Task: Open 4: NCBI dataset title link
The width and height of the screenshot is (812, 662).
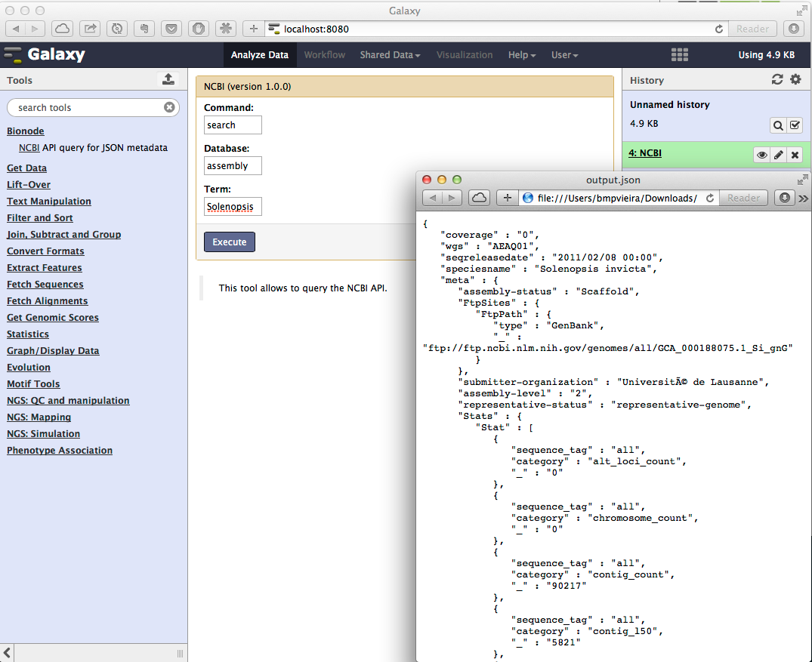Action: [645, 152]
